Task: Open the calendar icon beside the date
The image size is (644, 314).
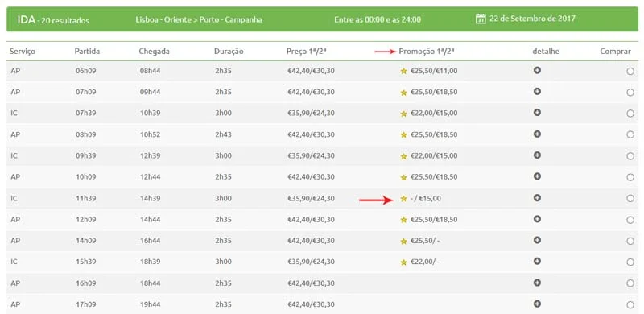Action: (481, 19)
